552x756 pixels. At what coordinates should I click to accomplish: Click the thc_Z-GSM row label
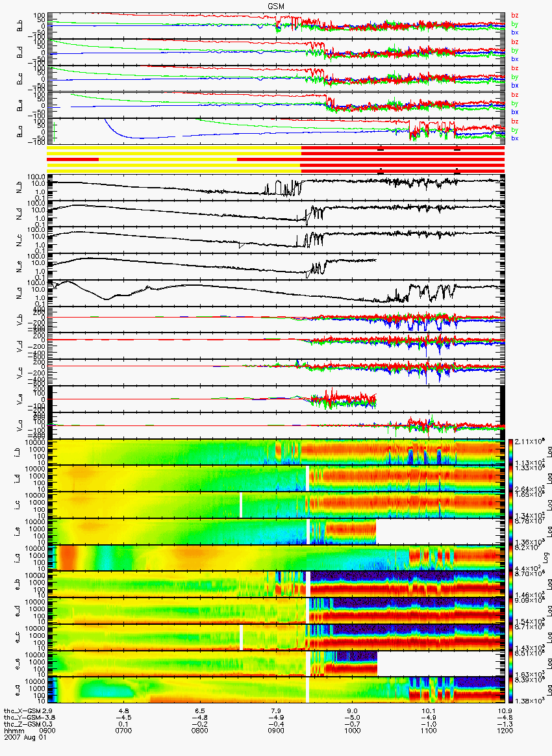pos(22,724)
